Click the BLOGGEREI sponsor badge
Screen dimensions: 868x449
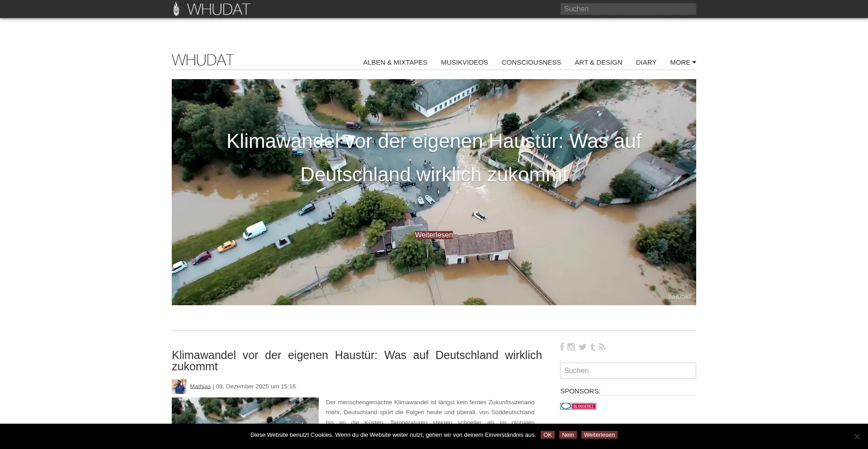tap(578, 406)
